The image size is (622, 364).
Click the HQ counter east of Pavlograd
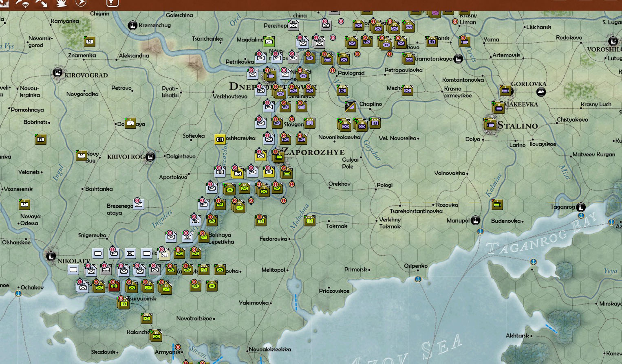(x=342, y=90)
